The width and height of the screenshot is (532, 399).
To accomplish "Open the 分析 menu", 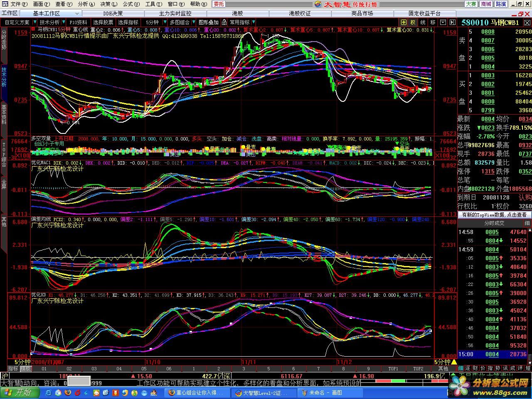I will [86, 4].
